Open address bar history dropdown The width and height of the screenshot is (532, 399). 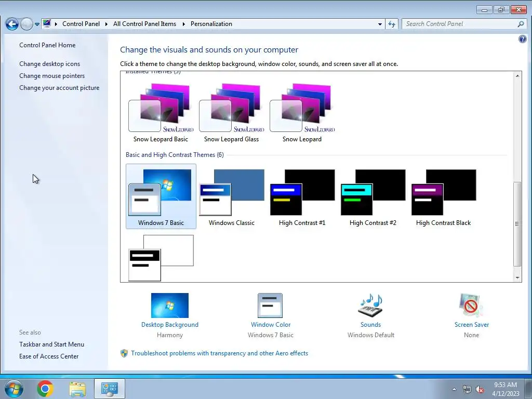(x=380, y=24)
